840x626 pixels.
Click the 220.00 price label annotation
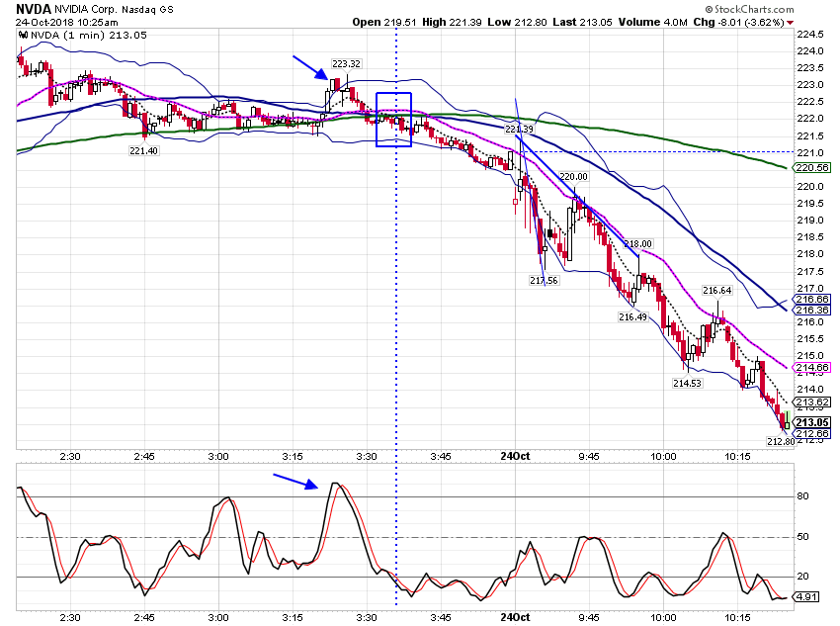[573, 177]
